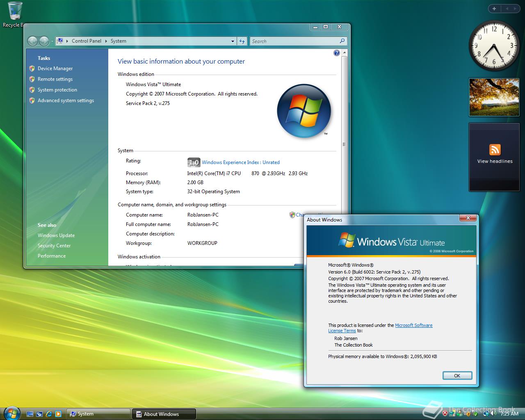Viewport: 525px width, 420px height.
Task: Launch Windows Media Player from quick launch
Action: click(58, 414)
